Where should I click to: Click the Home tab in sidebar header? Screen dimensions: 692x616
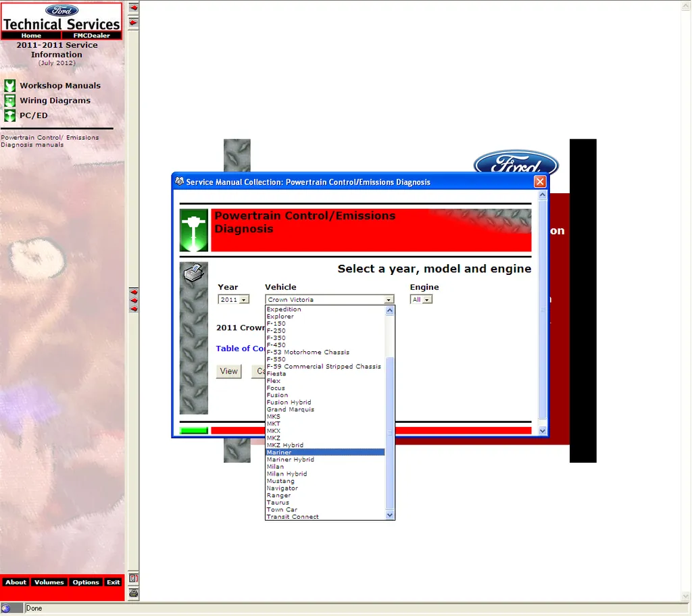pyautogui.click(x=31, y=36)
